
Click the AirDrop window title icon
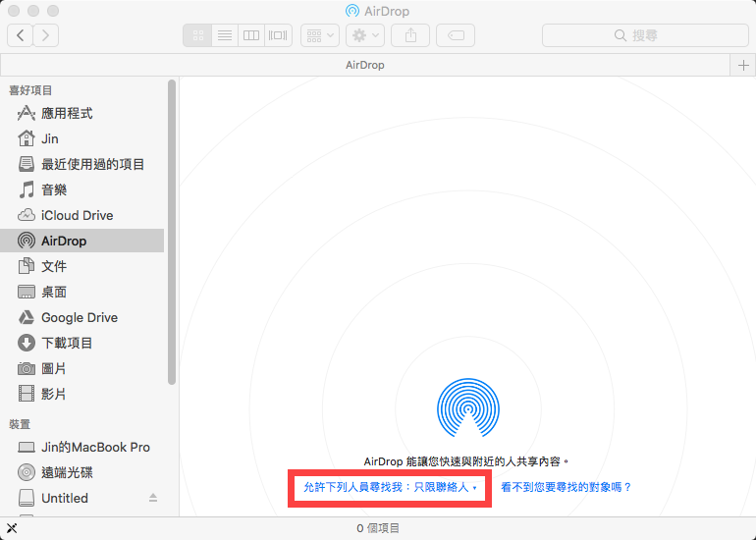click(352, 11)
